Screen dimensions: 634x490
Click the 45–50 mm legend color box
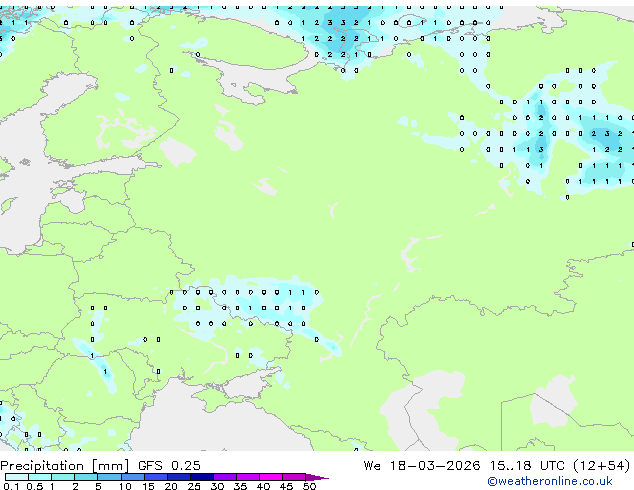point(294,477)
